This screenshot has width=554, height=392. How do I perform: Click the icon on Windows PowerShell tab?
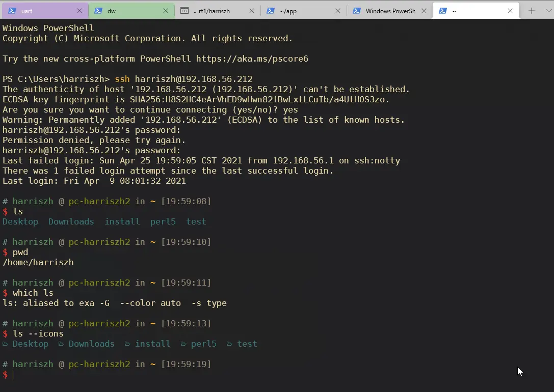coord(357,11)
